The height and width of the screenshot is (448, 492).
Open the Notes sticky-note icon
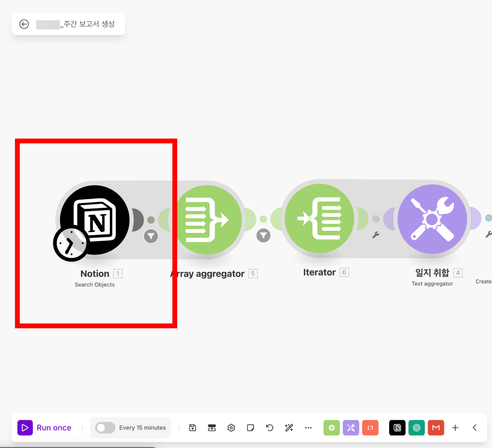pos(250,427)
